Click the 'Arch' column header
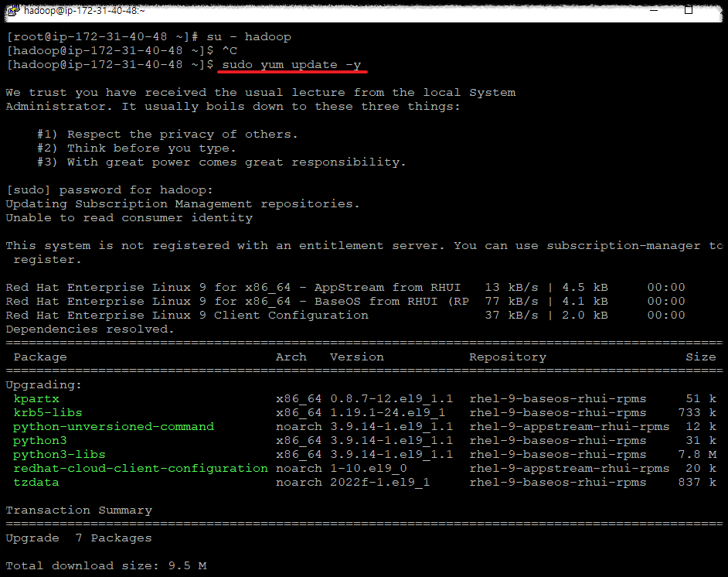Image resolution: width=728 pixels, height=577 pixels. coord(291,357)
